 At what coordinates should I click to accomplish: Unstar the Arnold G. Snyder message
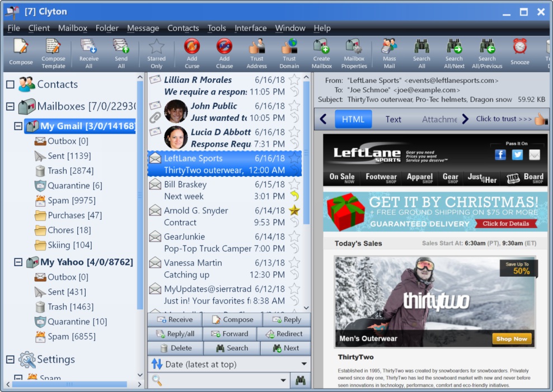[294, 210]
